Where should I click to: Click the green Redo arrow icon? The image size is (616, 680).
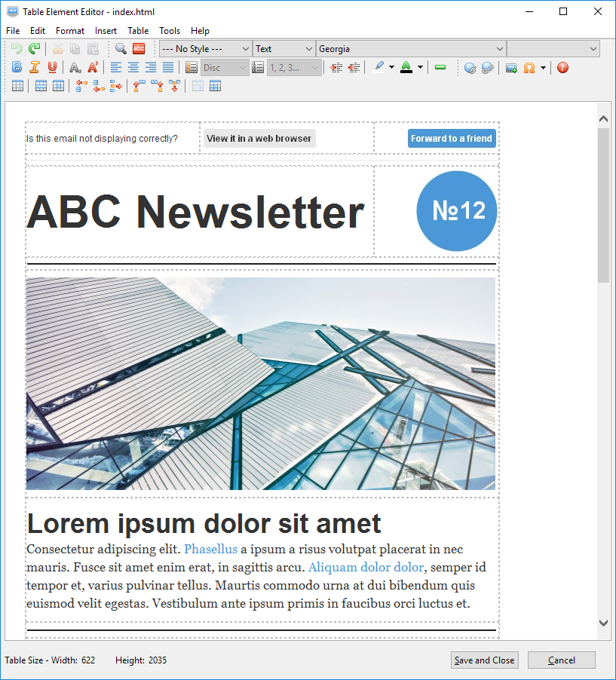coord(34,48)
